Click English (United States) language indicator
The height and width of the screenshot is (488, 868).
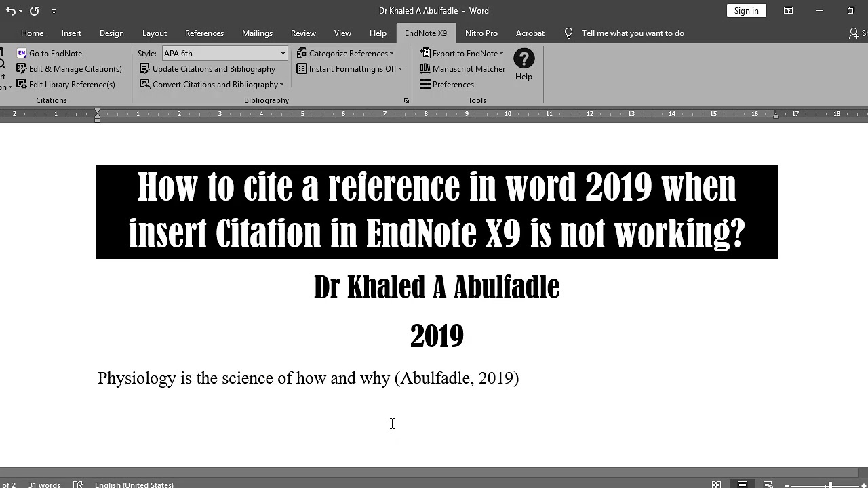pos(134,484)
